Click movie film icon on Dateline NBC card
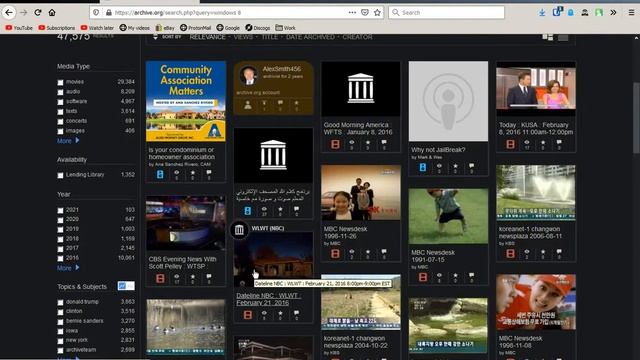Screen dimensions: 640x360 pos(248,315)
